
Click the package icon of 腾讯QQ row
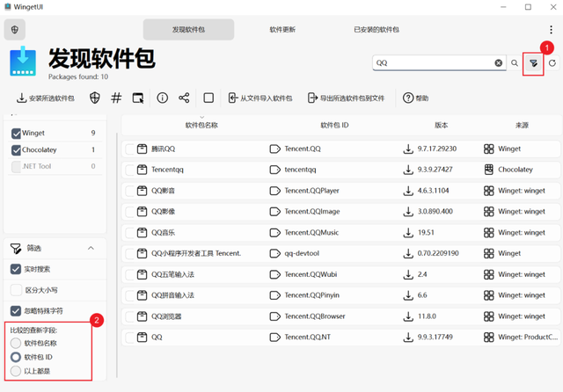[x=143, y=149]
